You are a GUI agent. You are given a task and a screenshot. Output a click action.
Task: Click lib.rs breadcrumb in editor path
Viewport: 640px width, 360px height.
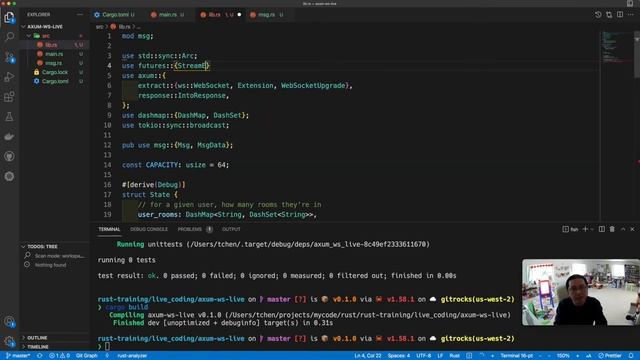click(x=124, y=27)
